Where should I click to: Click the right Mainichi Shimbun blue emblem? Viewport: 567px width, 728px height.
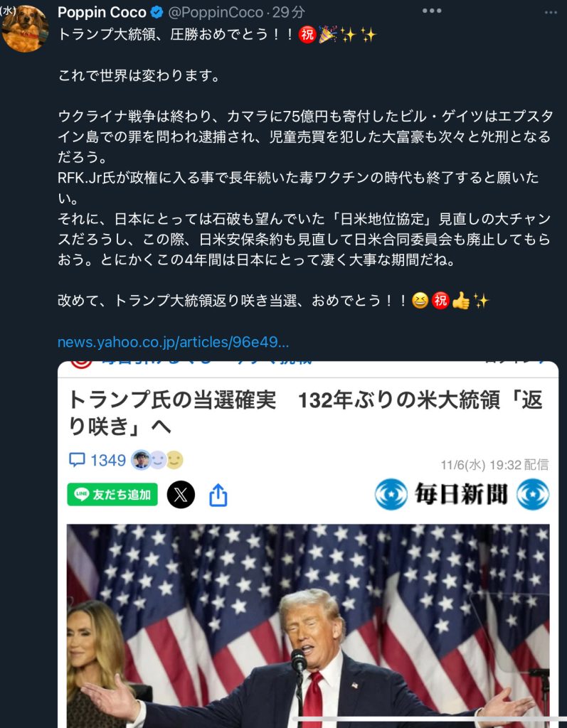533,495
